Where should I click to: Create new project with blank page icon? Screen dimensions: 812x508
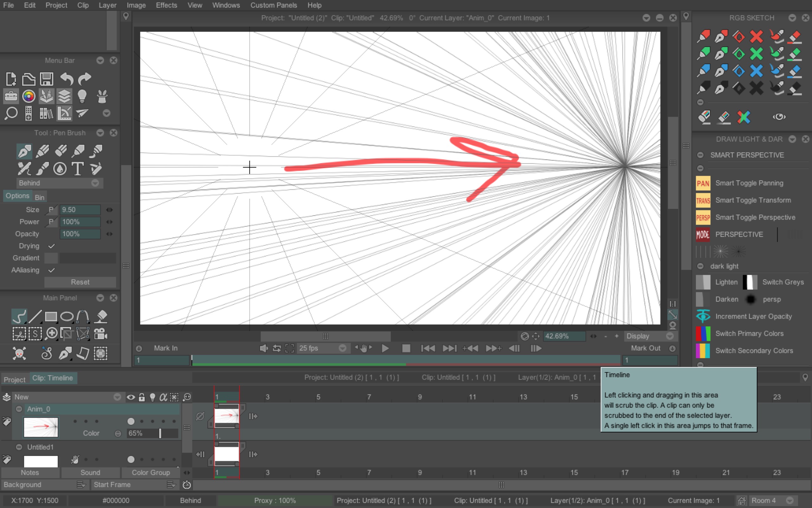pyautogui.click(x=11, y=79)
